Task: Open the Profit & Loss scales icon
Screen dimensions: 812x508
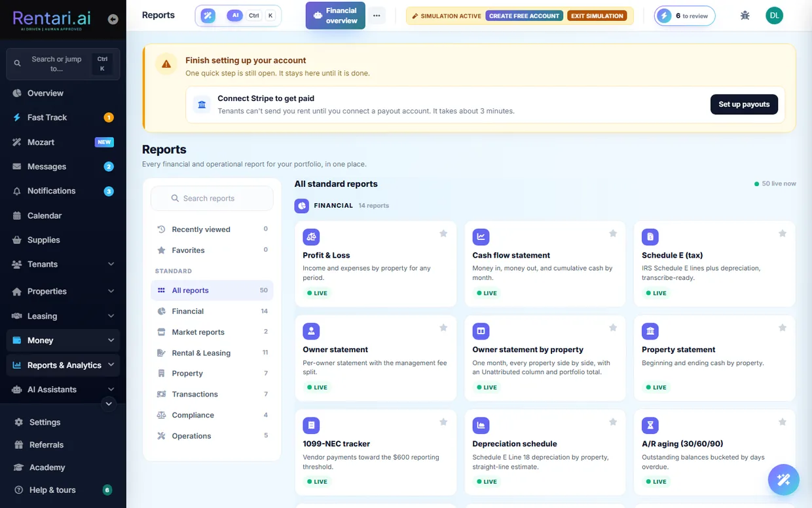Action: coord(311,237)
